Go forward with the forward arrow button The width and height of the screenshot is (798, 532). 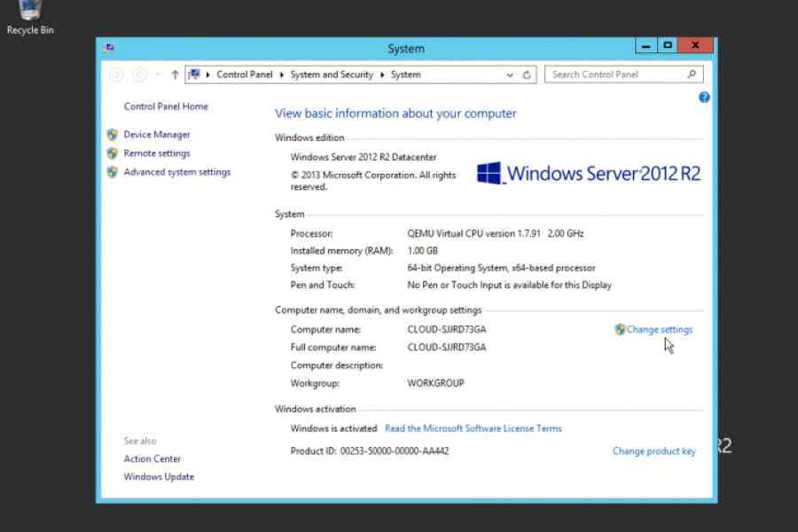pos(139,74)
